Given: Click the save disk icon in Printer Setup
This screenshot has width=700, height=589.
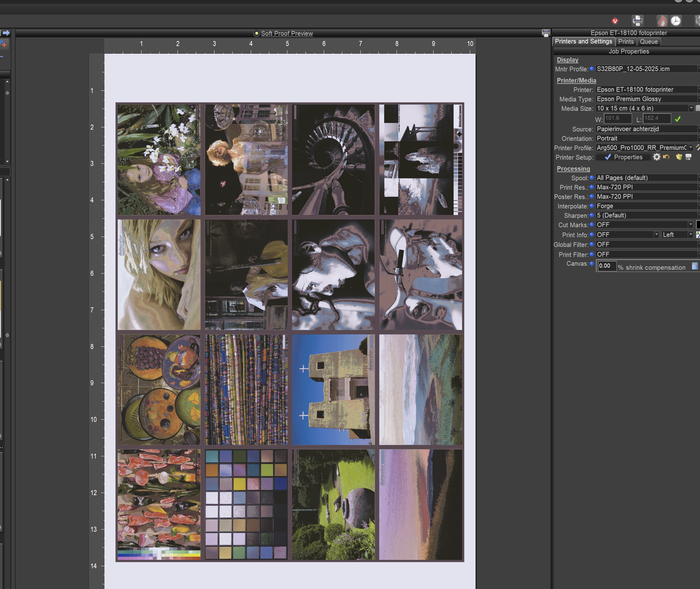Looking at the screenshot, I should click(688, 157).
